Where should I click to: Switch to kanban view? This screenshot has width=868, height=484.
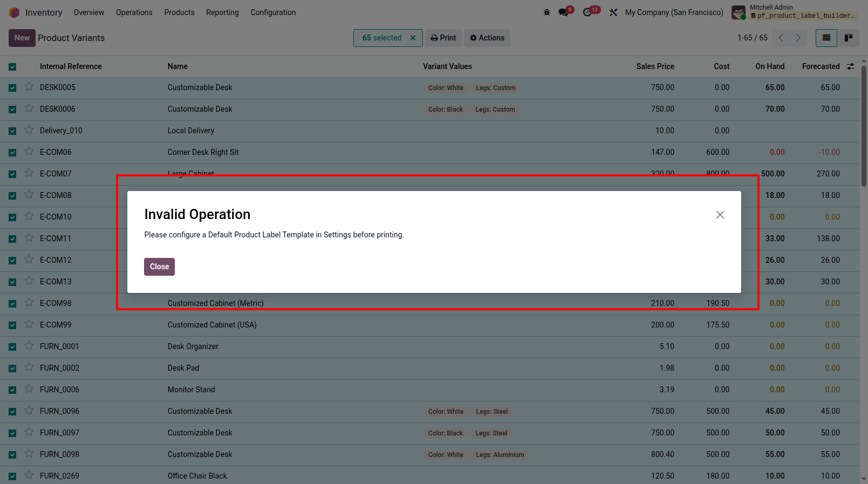click(x=849, y=38)
